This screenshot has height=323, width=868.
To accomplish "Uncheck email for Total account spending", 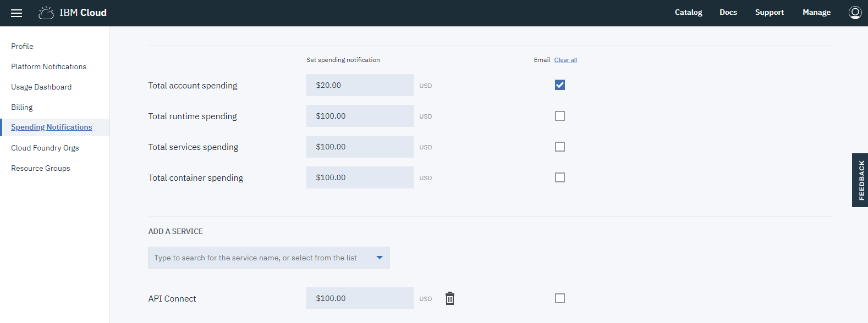I will (x=560, y=85).
